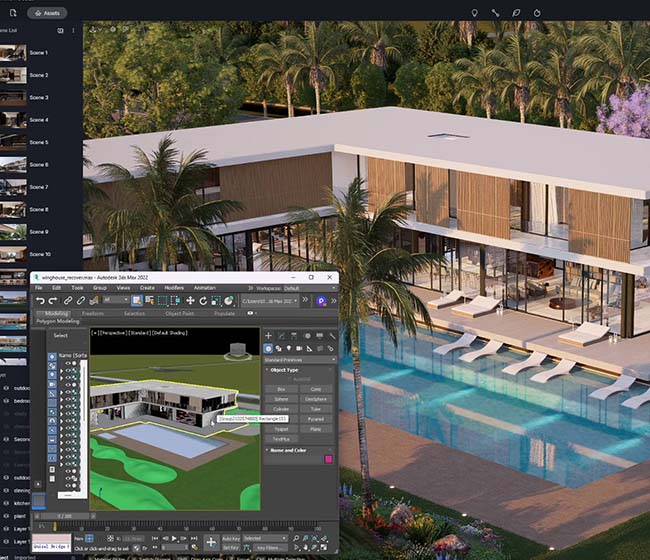Click the Bind to Space Warp icon
This screenshot has width=650, height=560.
point(94,301)
